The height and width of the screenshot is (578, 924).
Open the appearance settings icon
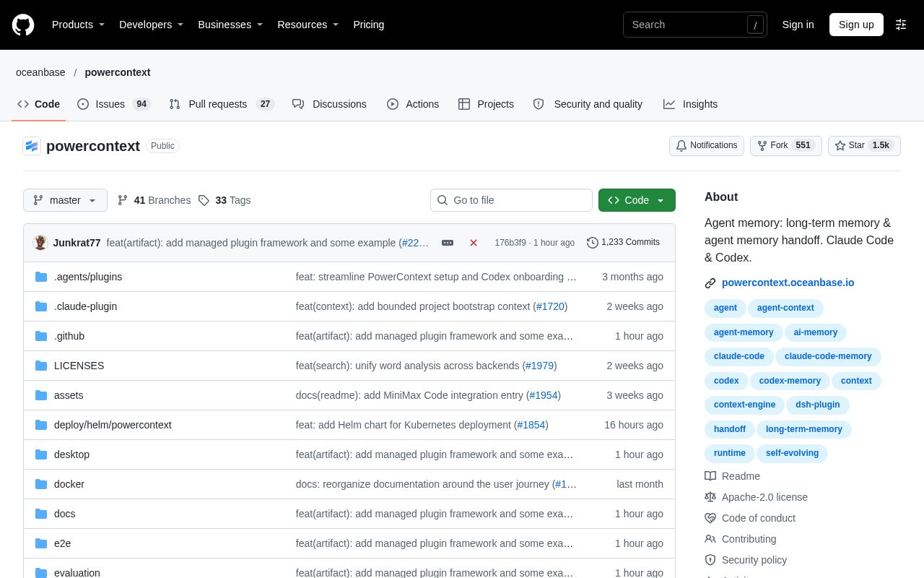pyautogui.click(x=901, y=25)
